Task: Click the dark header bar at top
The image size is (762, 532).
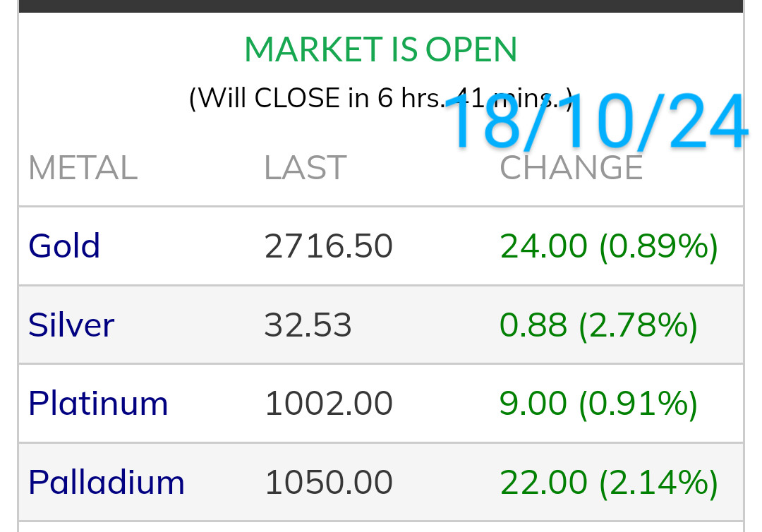Action: coord(380,6)
